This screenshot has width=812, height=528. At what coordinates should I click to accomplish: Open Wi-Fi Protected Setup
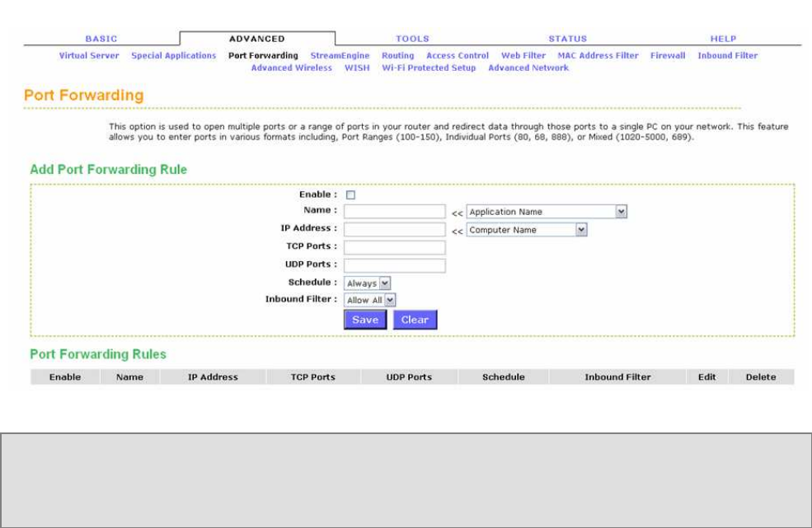429,68
